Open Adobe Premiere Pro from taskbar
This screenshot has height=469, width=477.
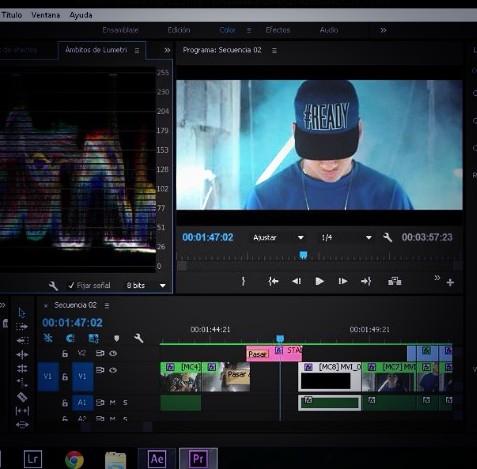click(x=198, y=459)
